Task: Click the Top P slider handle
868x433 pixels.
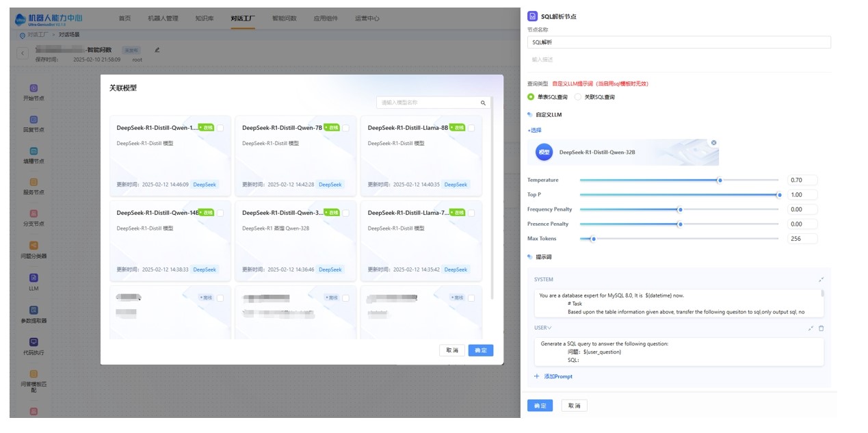Action: pos(779,195)
